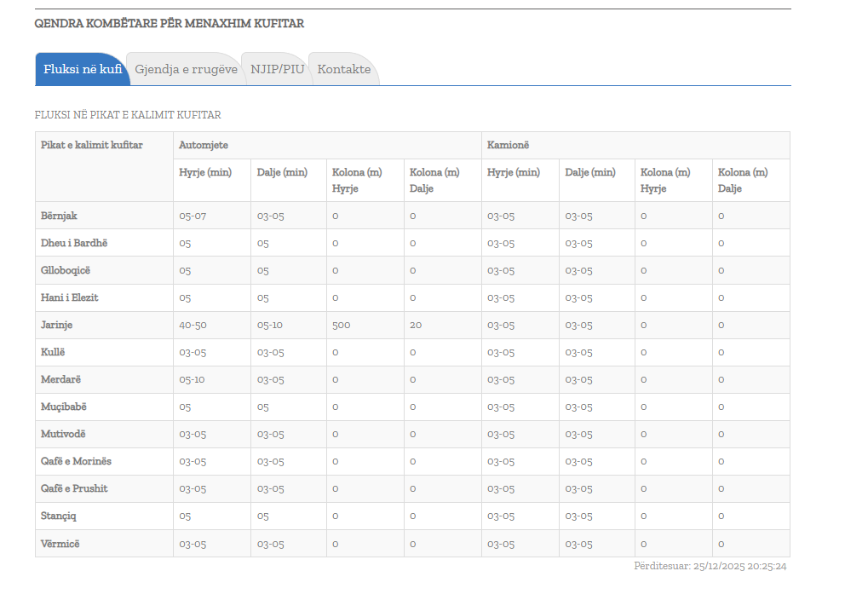Screen dimensions: 868x600
Task: Click the Jarinje border crossing name
Action: click(x=58, y=325)
